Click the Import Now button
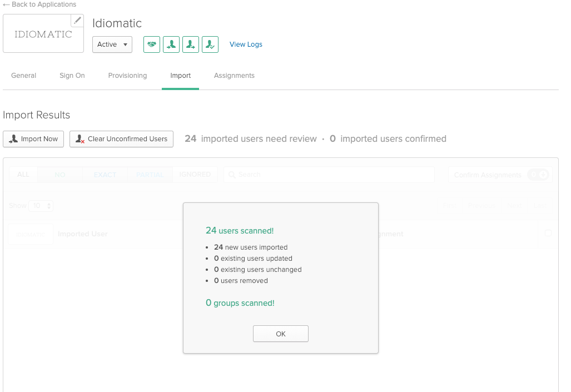Image resolution: width=571 pixels, height=392 pixels. 33,139
